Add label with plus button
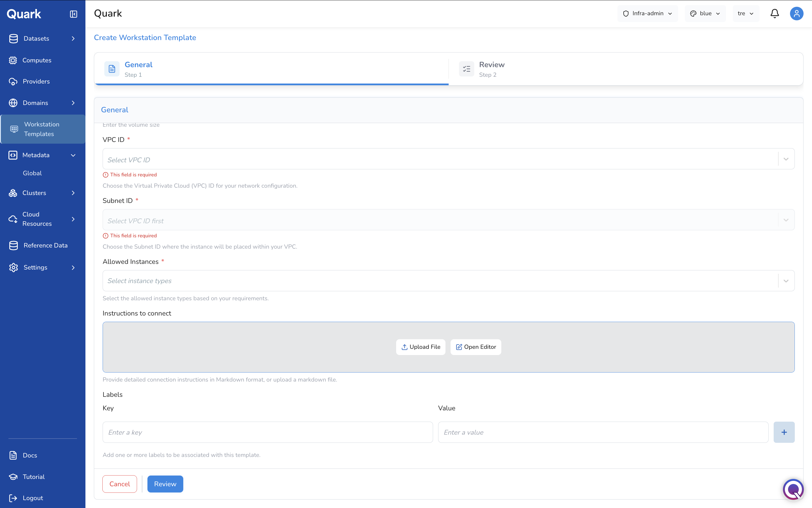Screen dimensions: 812x508 (x=784, y=432)
